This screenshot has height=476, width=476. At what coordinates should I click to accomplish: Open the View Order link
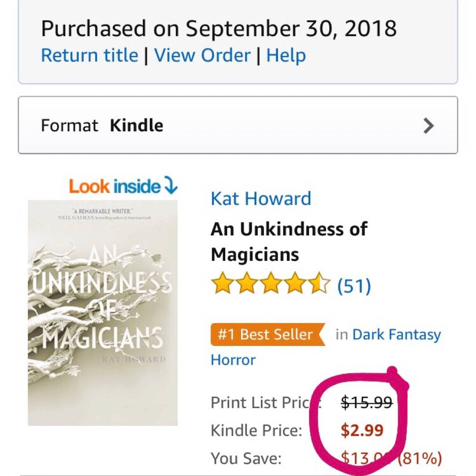[x=202, y=56]
